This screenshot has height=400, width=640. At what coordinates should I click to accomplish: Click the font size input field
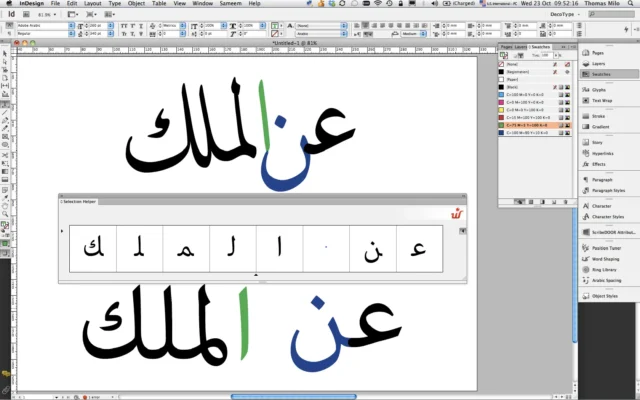point(97,26)
